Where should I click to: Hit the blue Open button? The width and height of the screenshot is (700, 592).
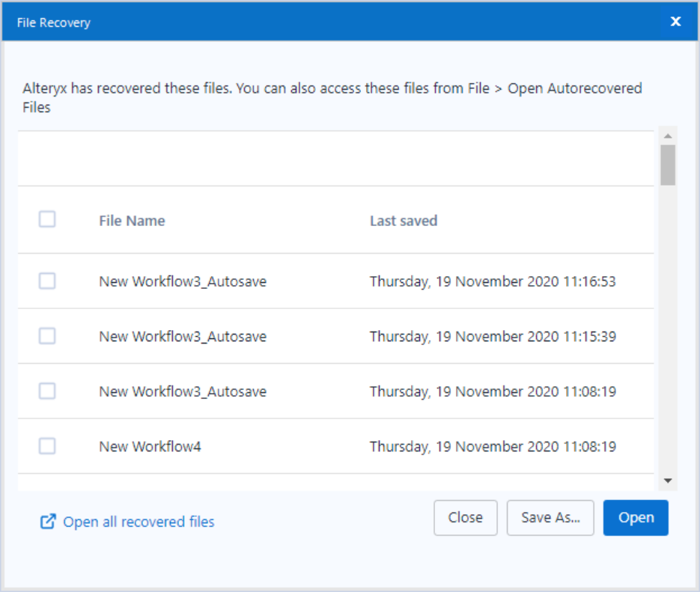tap(636, 517)
